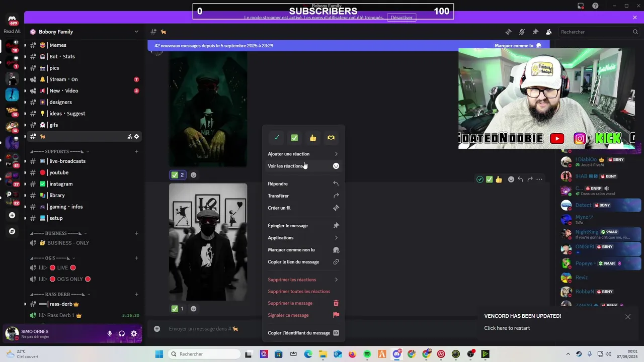Toggle green check reaction showing count 1

pos(178,309)
